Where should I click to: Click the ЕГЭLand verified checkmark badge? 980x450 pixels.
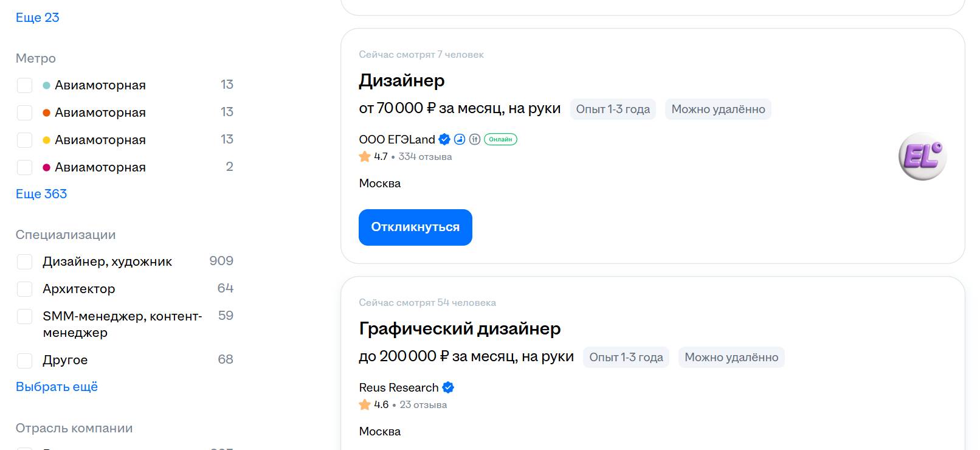coord(444,139)
